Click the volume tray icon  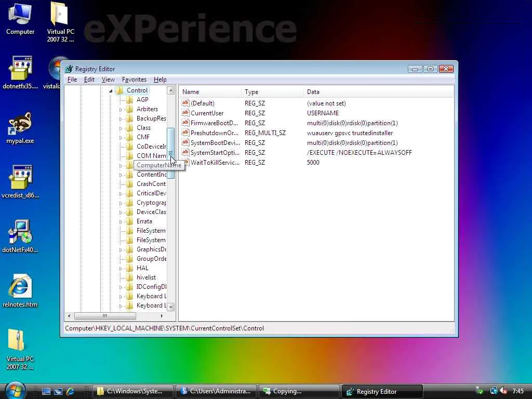coord(503,391)
